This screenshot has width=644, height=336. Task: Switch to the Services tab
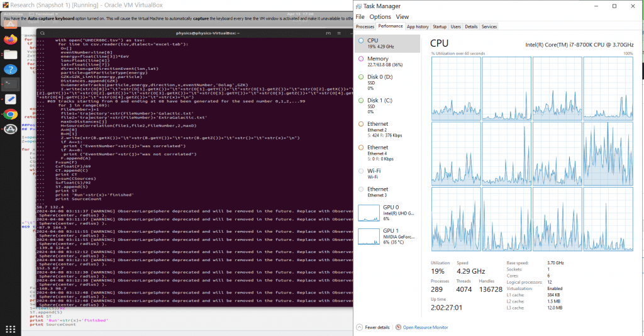(x=489, y=26)
